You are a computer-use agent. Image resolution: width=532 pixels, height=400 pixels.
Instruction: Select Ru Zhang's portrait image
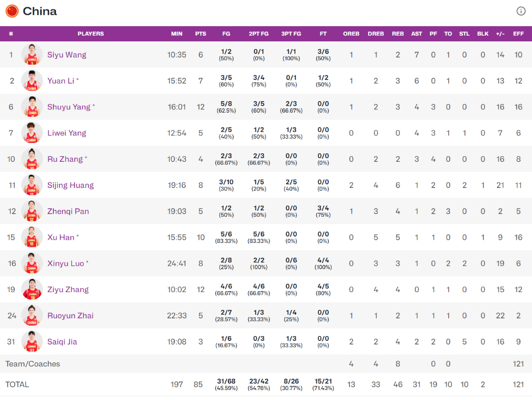[32, 159]
